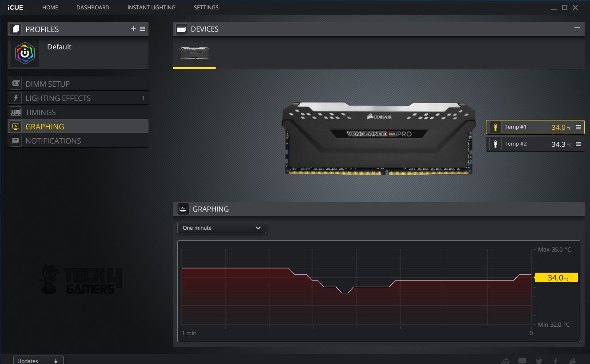Open LIGHTING EFFECTS section
Viewport: 590px width, 364px height.
coord(78,98)
